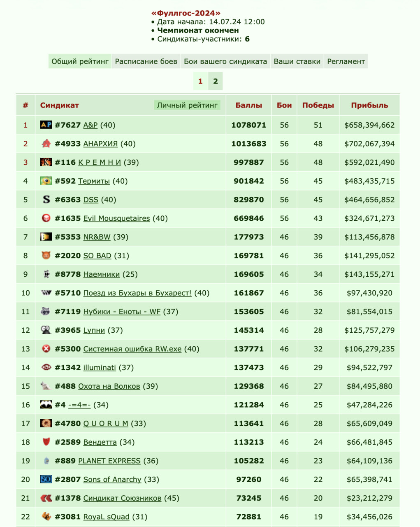This screenshot has height=527, width=420.
Task: Open the Расписание боев tab
Action: [146, 61]
